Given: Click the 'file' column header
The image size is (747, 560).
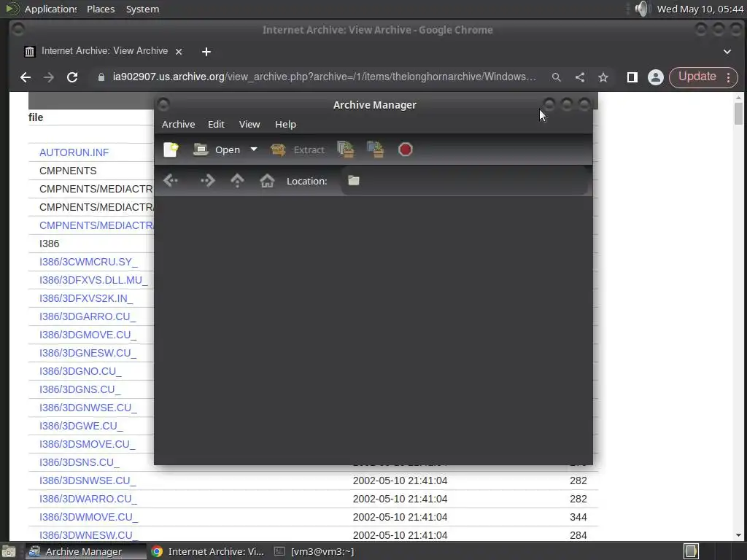Looking at the screenshot, I should 36,117.
